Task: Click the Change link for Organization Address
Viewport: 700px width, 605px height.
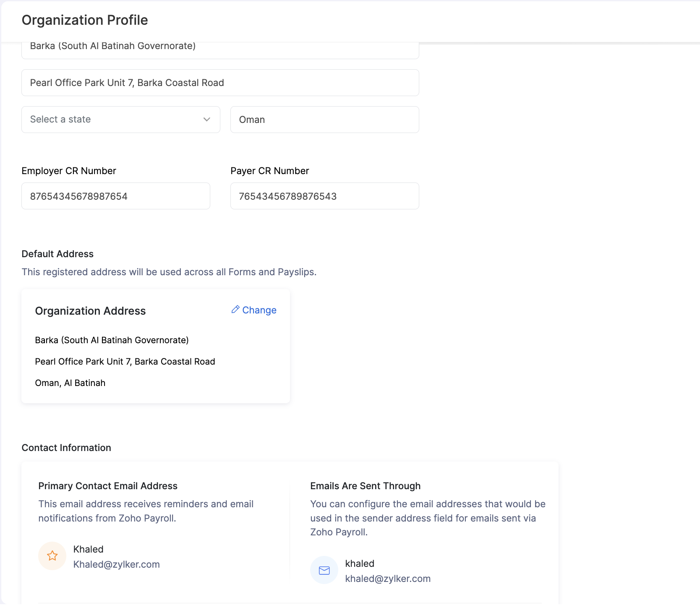Action: 259,310
